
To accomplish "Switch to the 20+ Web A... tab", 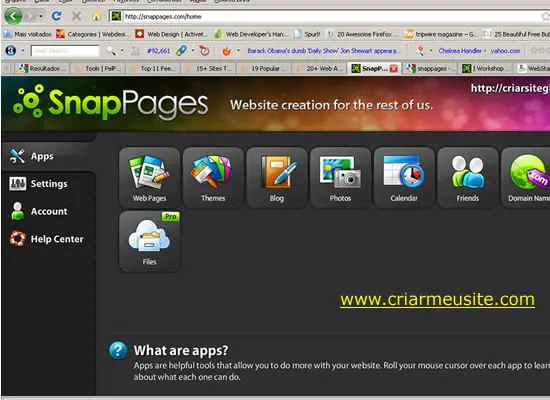I will click(x=320, y=68).
